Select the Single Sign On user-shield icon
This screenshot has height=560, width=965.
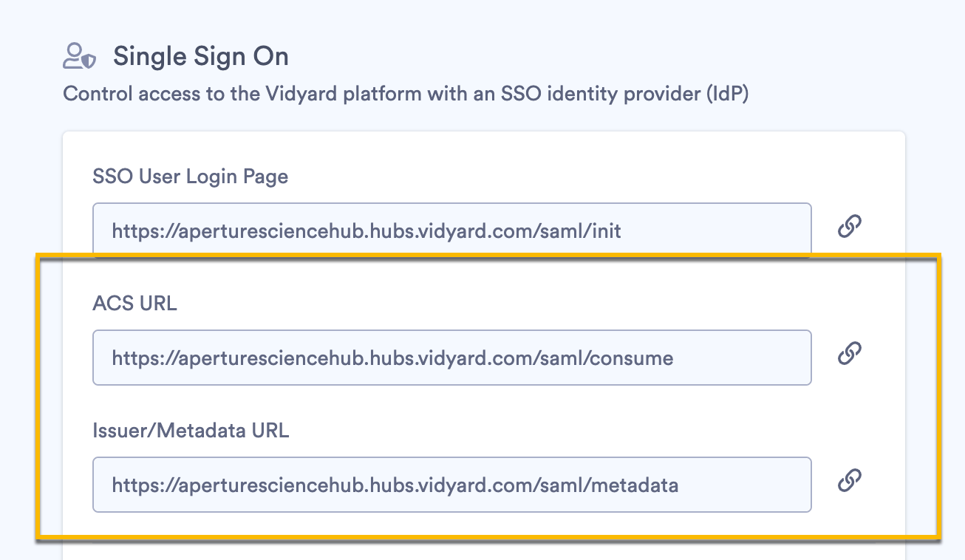pos(80,55)
